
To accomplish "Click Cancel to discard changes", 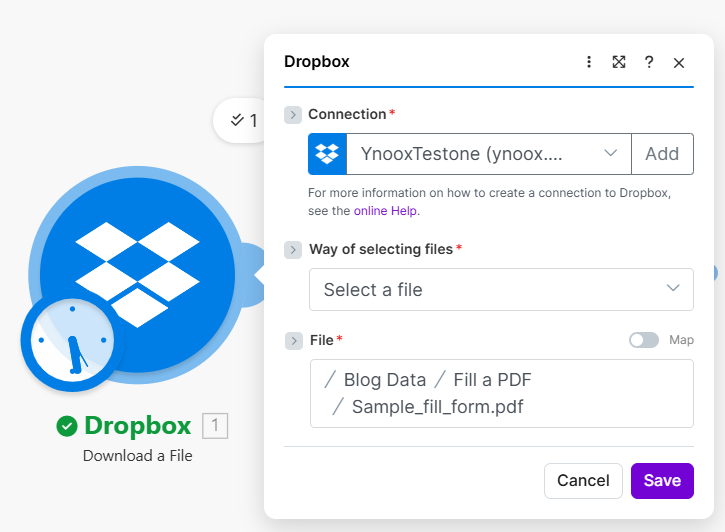I will pyautogui.click(x=583, y=481).
